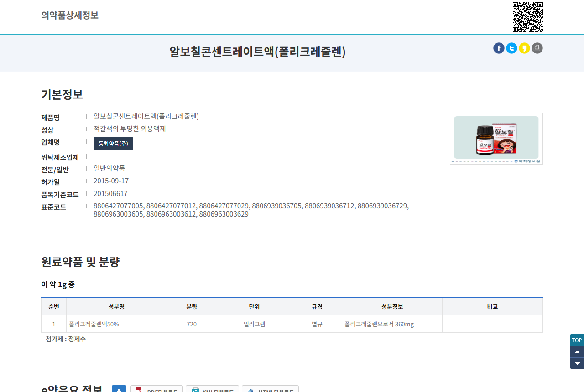Select the 폴리크레줄렌액50% ingredient cell
This screenshot has width=584, height=392.
tap(116, 324)
